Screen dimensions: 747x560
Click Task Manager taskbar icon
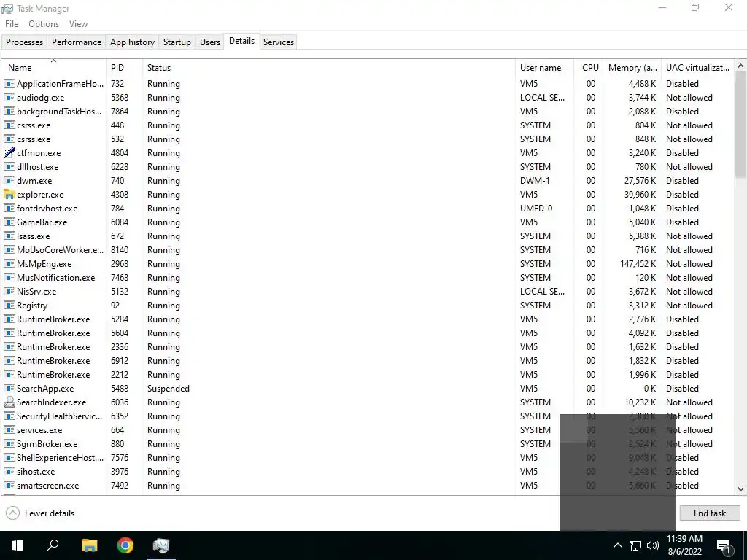161,545
